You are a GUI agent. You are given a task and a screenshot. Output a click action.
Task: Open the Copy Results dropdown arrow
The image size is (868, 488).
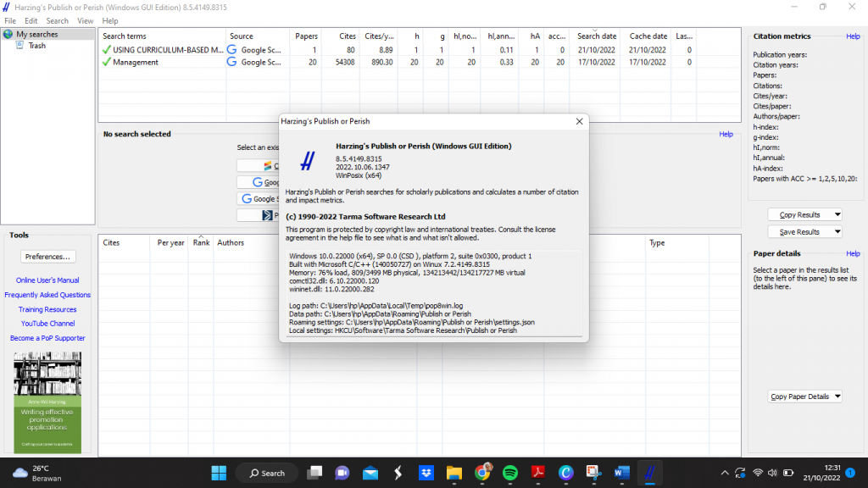point(837,214)
